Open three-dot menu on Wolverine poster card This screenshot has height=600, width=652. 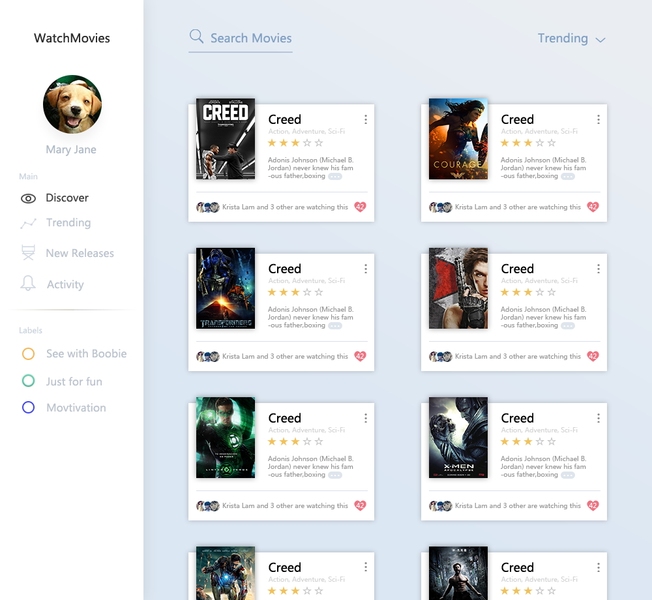tap(598, 567)
